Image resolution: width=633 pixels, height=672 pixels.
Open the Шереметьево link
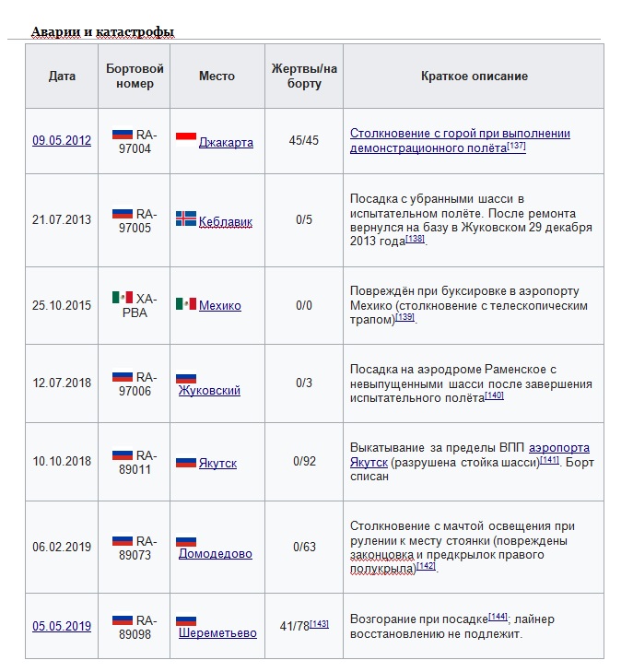click(217, 633)
